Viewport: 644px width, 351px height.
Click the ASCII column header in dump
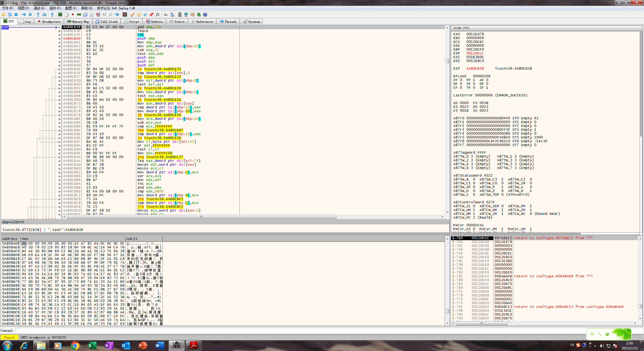tap(144, 239)
